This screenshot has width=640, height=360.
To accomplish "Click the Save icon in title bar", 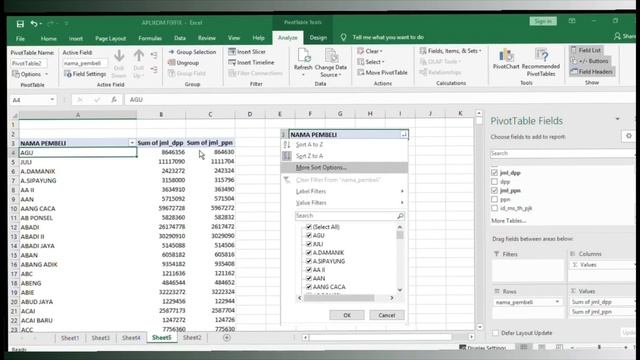I will [x=20, y=24].
